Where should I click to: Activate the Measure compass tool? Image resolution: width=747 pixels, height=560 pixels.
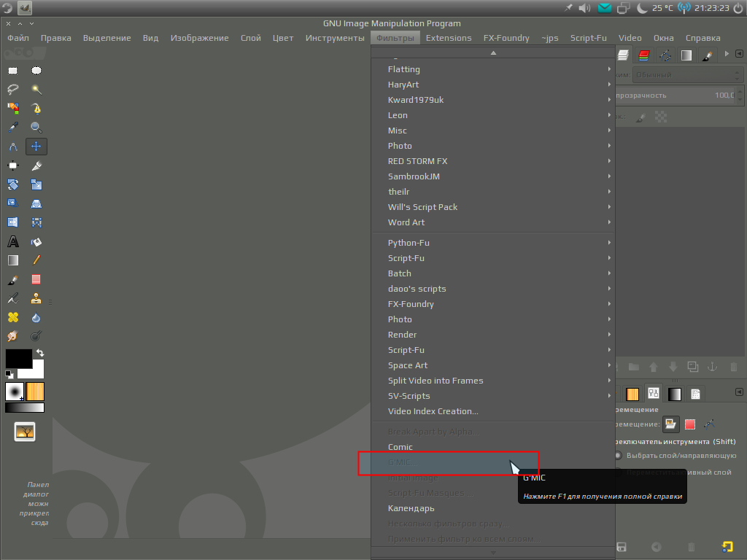(13, 147)
